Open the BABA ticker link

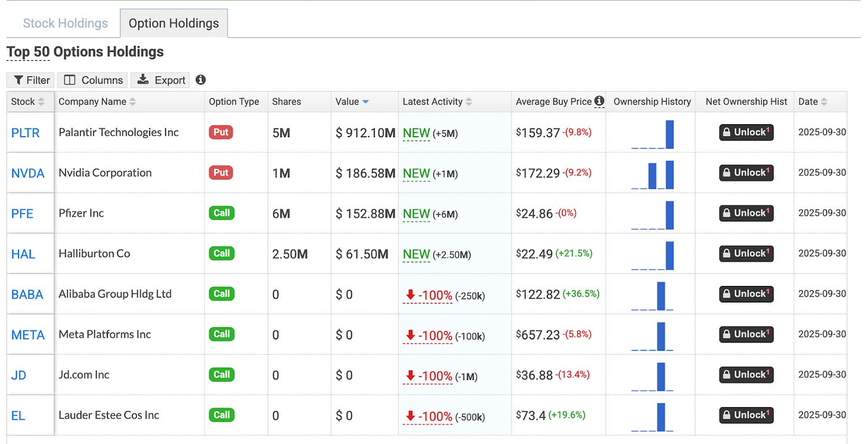[x=27, y=294]
